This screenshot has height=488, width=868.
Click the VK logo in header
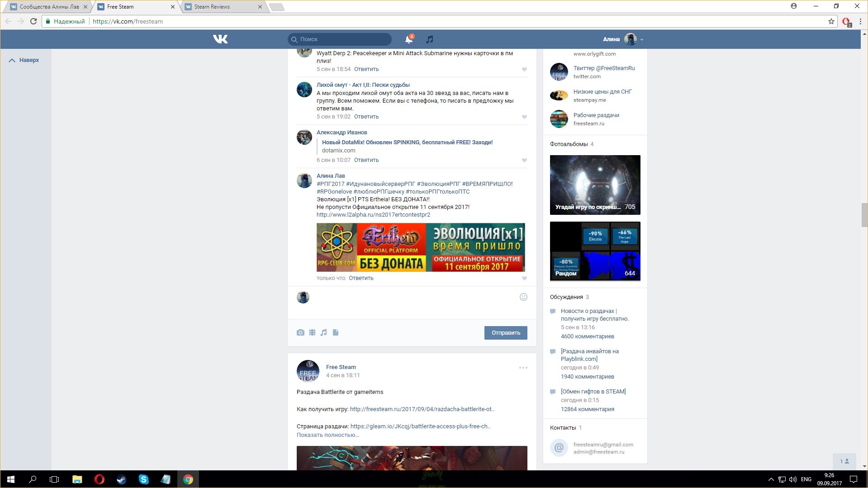(x=220, y=39)
